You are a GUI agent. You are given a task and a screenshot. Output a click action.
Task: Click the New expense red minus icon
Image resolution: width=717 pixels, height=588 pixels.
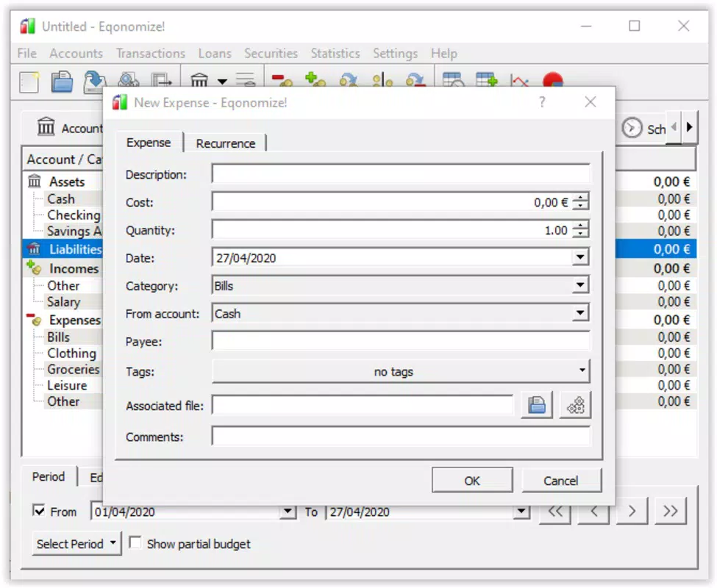(x=282, y=80)
